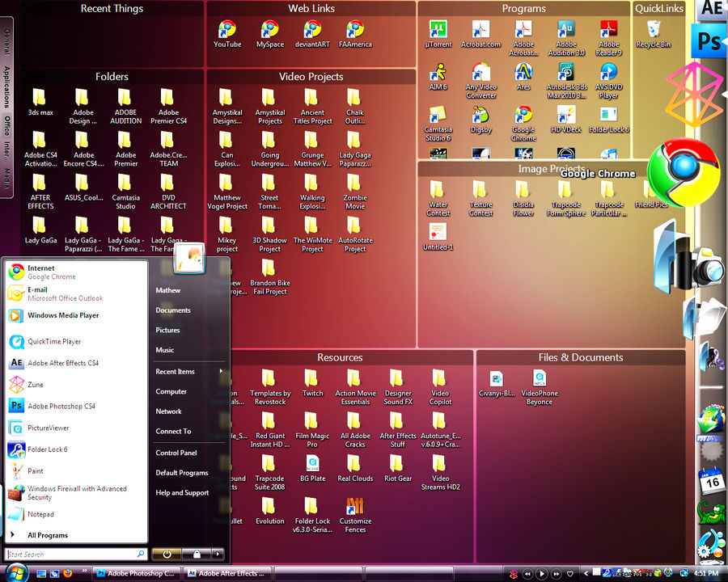Switch to Adobe After Effects taskbar button
The image size is (728, 582).
pyautogui.click(x=227, y=573)
